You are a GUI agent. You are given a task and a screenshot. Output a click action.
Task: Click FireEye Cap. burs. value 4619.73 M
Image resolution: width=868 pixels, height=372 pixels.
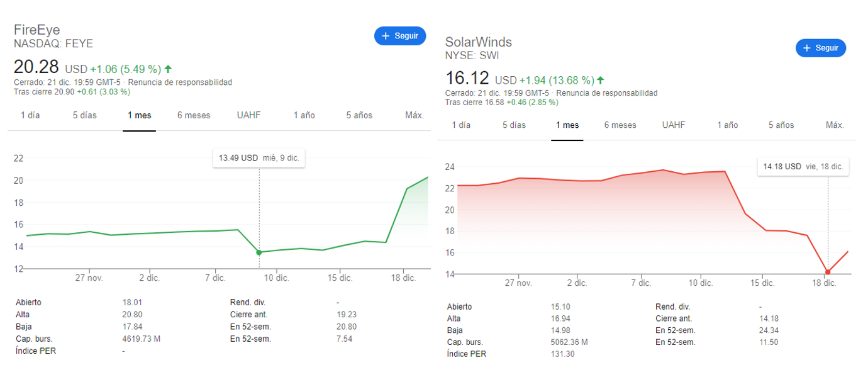tap(142, 339)
